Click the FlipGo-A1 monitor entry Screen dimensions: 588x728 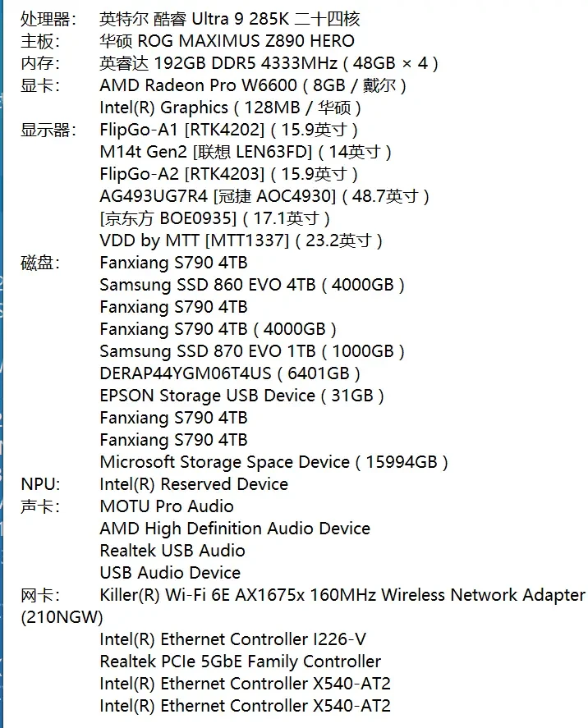(228, 129)
